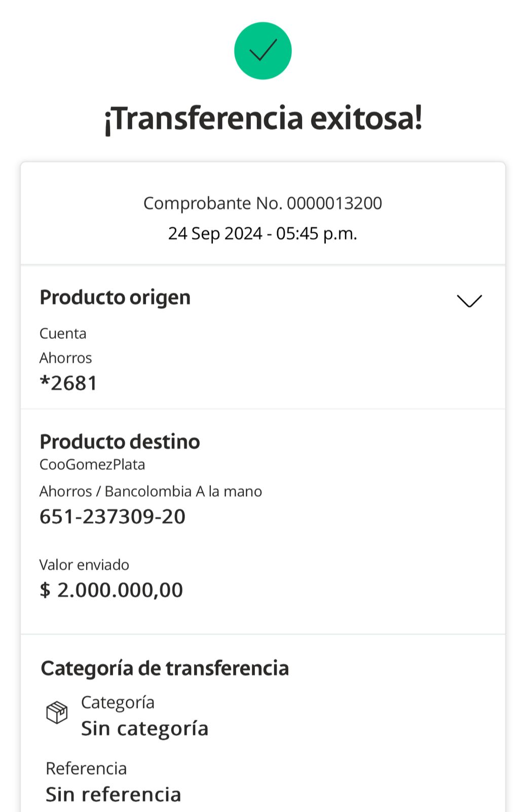Click the 24 Sep 2024 date line
Screen dimensions: 526x812
coord(262,233)
